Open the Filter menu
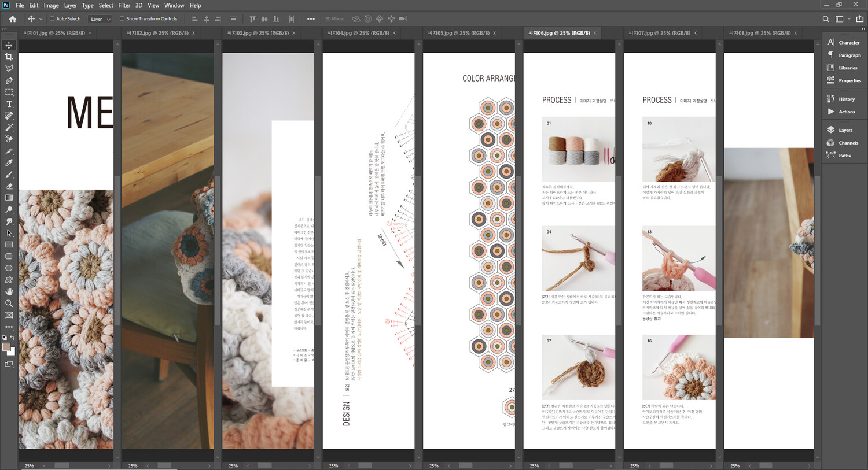The image size is (868, 470). coord(124,5)
